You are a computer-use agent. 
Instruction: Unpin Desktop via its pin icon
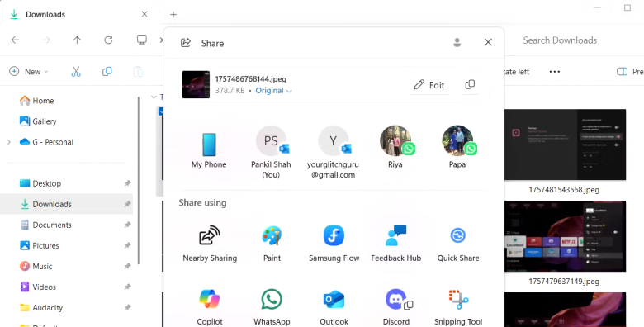127,183
